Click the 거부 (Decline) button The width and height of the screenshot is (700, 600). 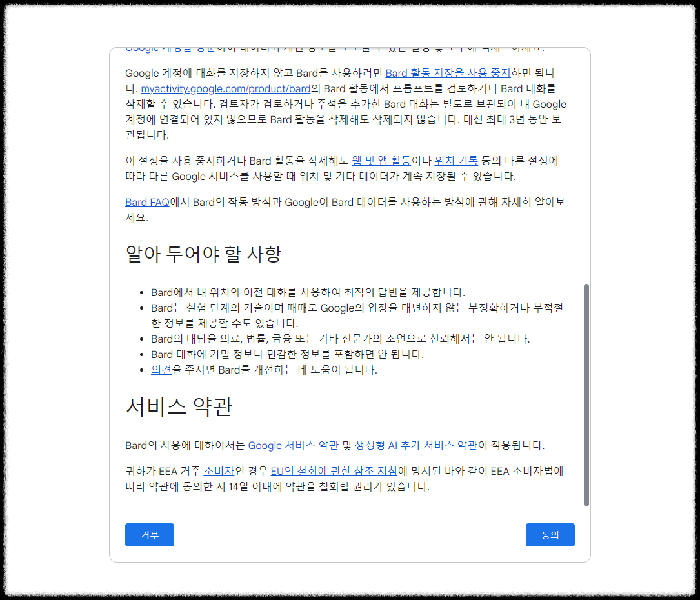[x=149, y=534]
